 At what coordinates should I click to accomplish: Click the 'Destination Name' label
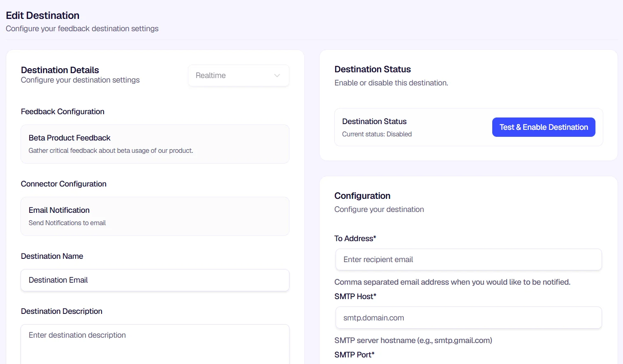(x=52, y=256)
